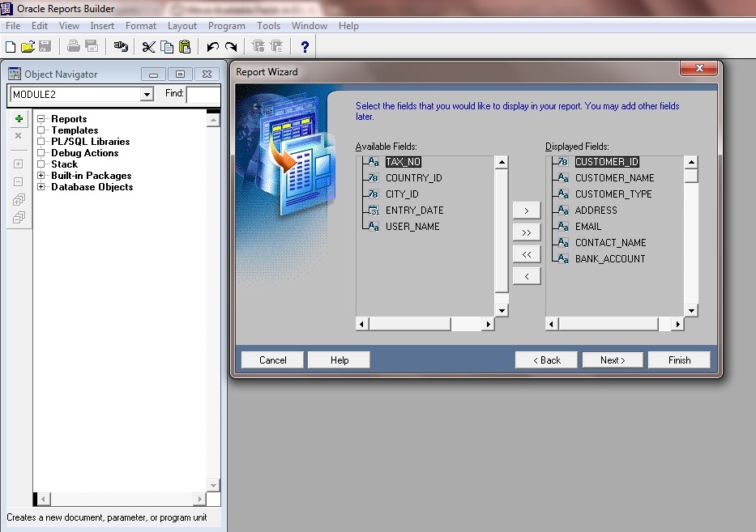Click the Collapse node icon in navigator sidebar
The width and height of the screenshot is (756, 532).
pos(19,181)
